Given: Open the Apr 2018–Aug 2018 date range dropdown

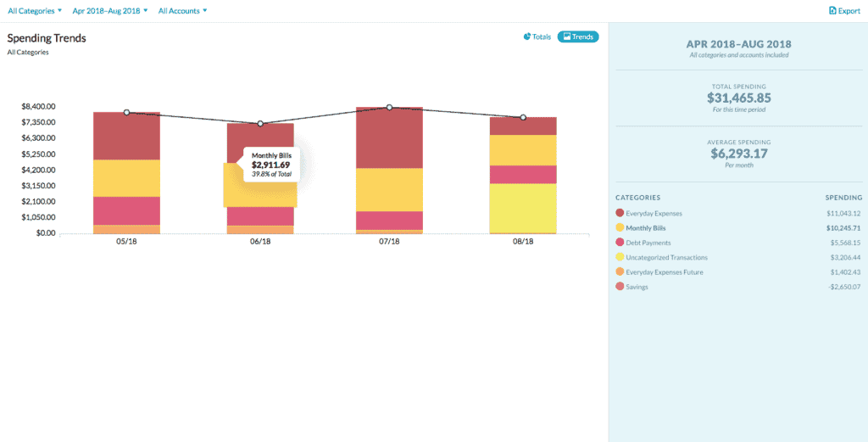Looking at the screenshot, I should 110,10.
